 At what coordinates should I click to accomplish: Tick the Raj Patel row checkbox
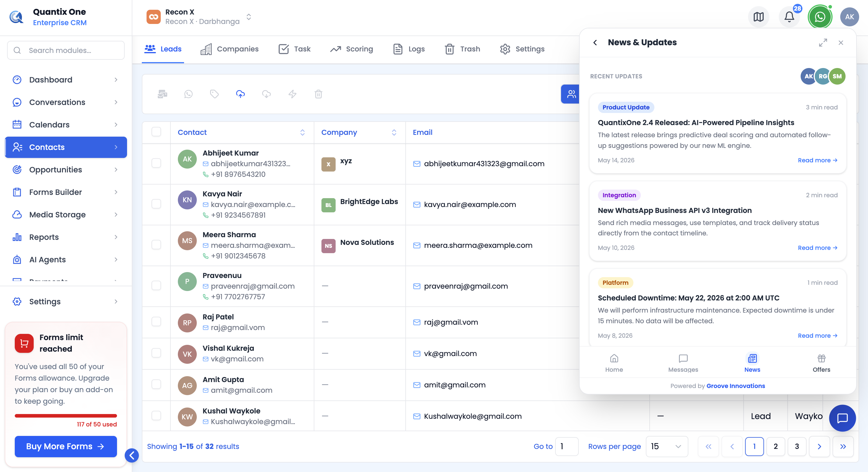pyautogui.click(x=156, y=321)
